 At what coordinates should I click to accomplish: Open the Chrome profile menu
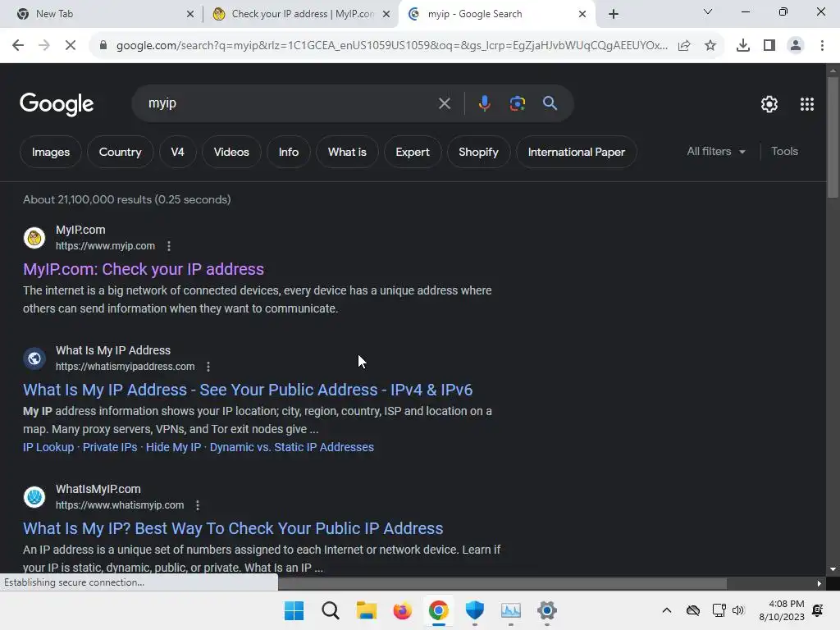796,46
